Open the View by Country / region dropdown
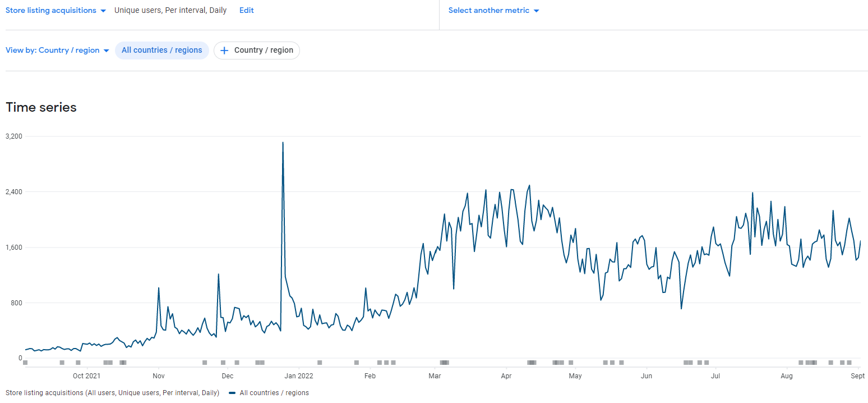868x403 pixels. click(x=57, y=50)
